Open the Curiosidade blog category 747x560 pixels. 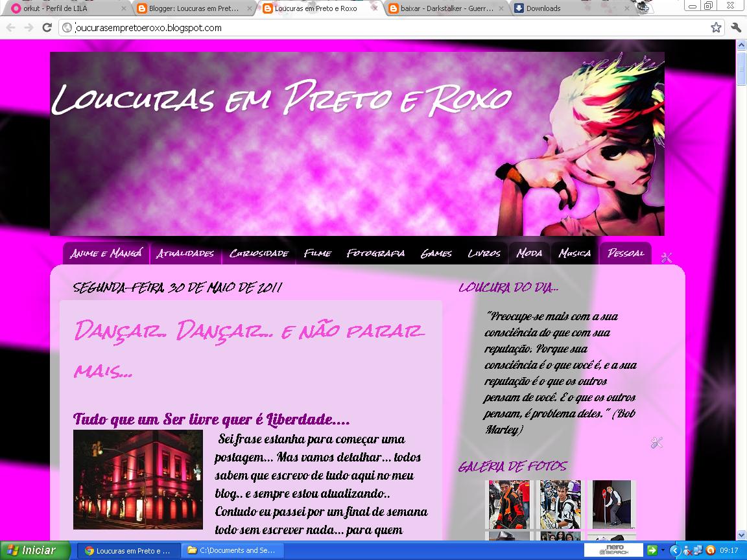pyautogui.click(x=259, y=253)
